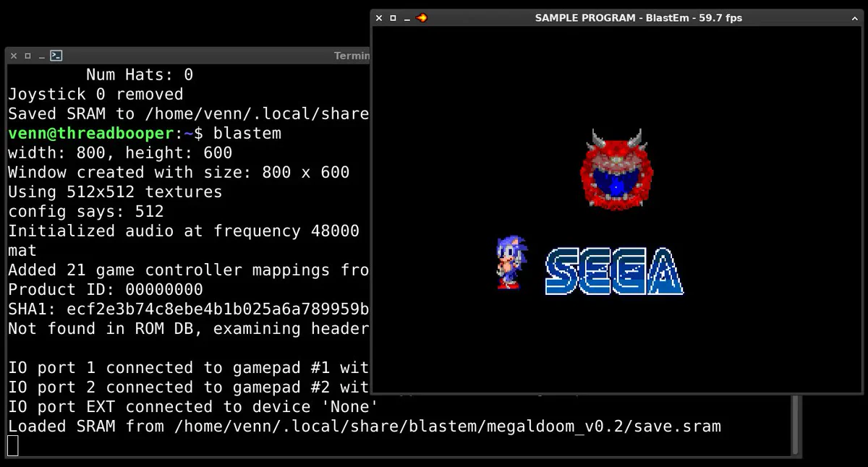This screenshot has height=467, width=868.
Task: Click the red Cacodemon sprite
Action: (616, 169)
